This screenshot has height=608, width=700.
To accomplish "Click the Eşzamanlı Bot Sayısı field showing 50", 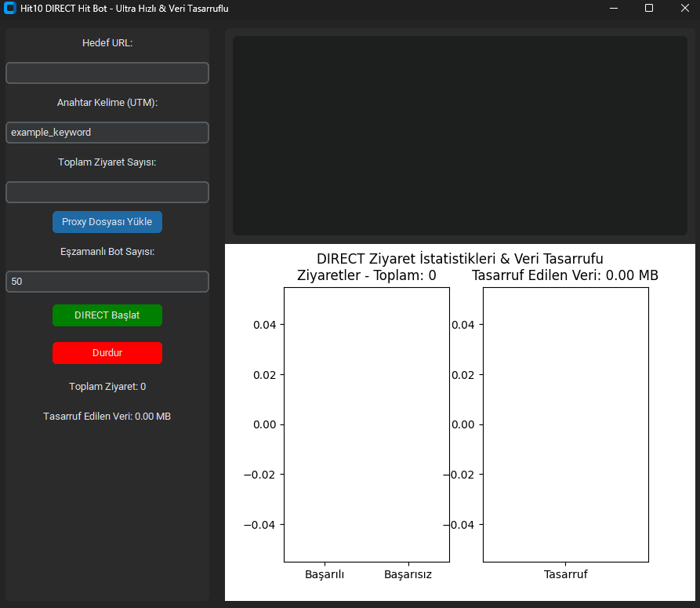I will 107,282.
